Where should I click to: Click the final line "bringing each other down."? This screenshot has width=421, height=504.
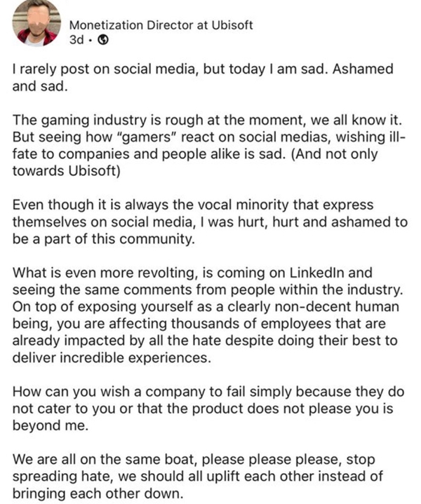(x=98, y=493)
